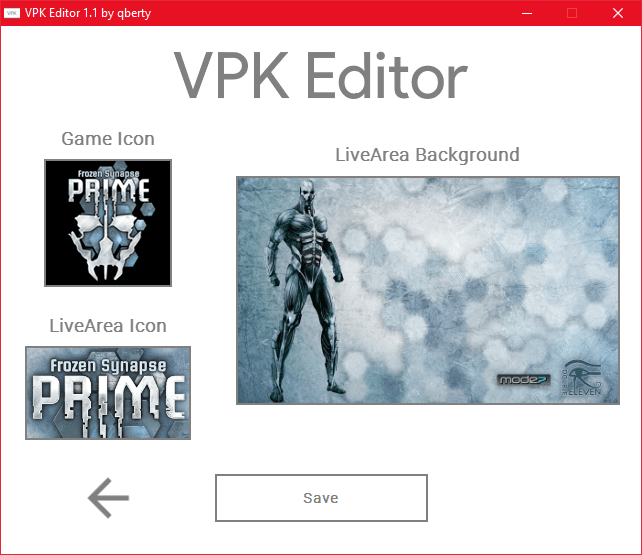Image resolution: width=642 pixels, height=555 pixels.
Task: Click the title text 'VPK Editor 1.1 by qberty'
Action: 88,13
